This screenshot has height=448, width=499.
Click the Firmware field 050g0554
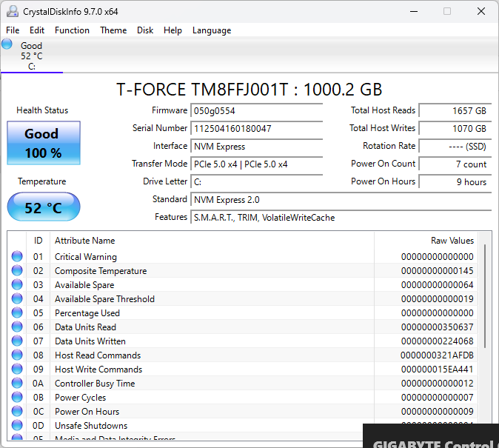coord(256,111)
